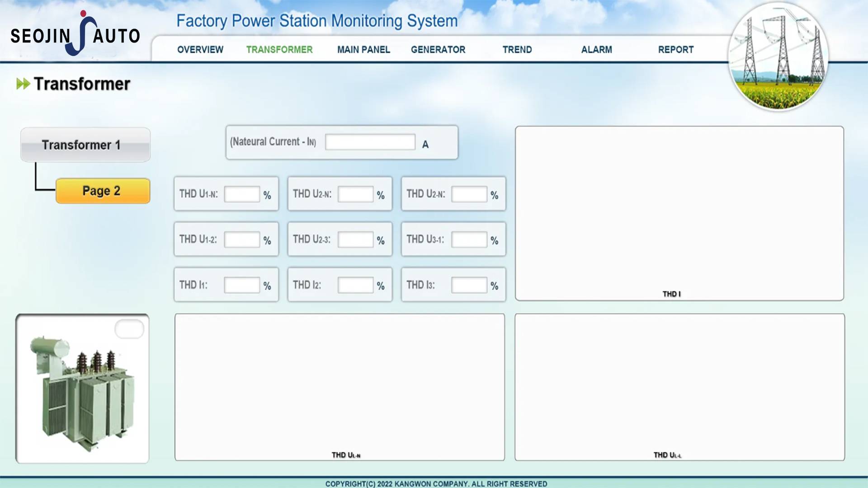Switch to the MAIN PANEL tab

(x=363, y=50)
